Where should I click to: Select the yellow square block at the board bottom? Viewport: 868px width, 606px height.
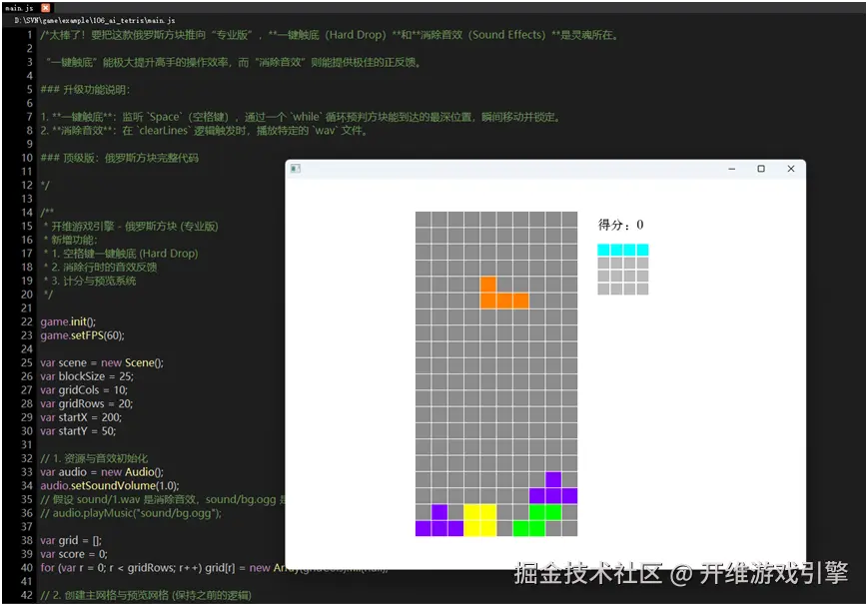pos(478,520)
